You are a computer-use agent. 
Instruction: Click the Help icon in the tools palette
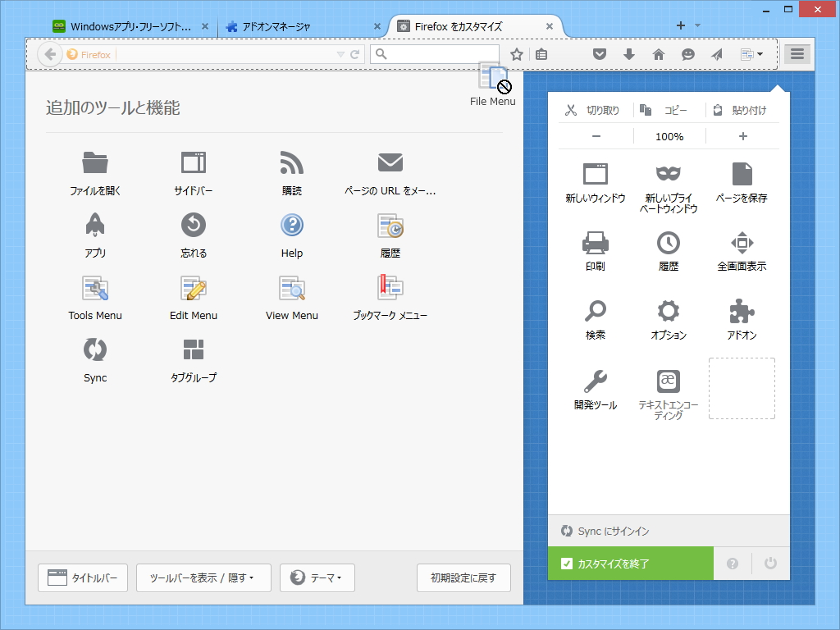click(292, 225)
